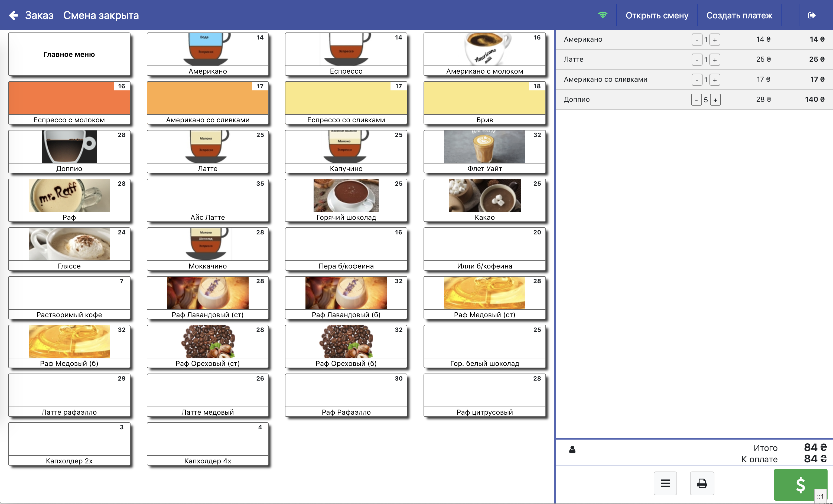This screenshot has height=504, width=833.
Task: Click the green Wi-Fi status icon
Action: 603,15
